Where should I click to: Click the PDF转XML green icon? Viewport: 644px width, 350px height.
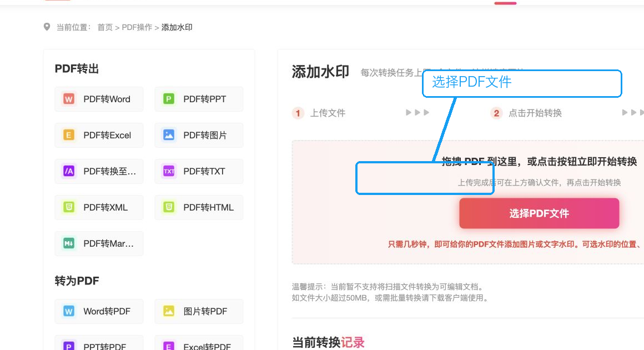pos(69,207)
